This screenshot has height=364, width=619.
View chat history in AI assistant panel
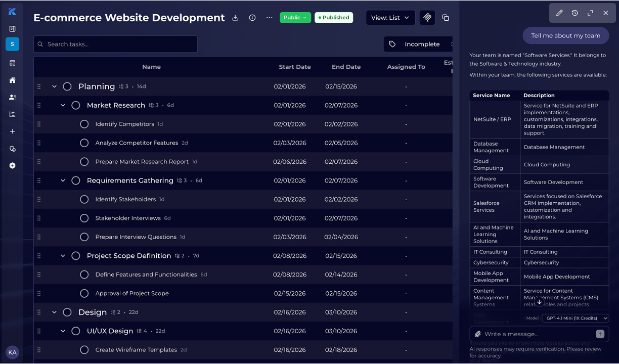pos(574,13)
